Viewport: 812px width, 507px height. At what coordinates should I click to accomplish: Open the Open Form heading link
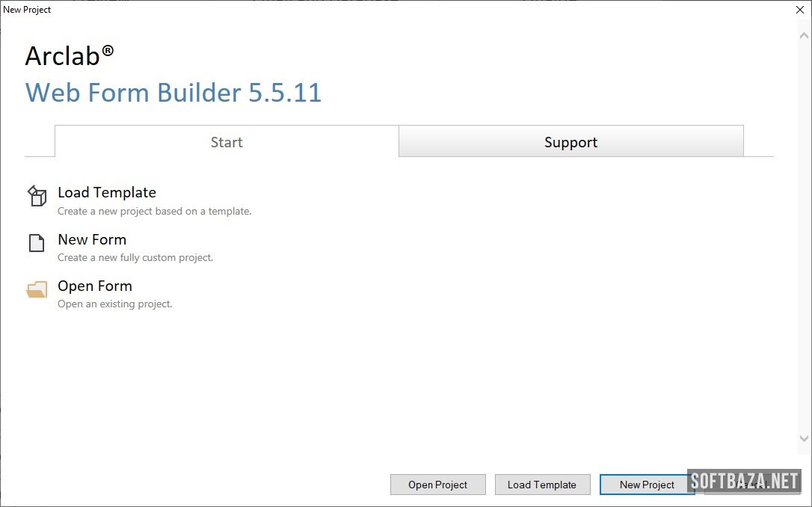[x=95, y=286]
